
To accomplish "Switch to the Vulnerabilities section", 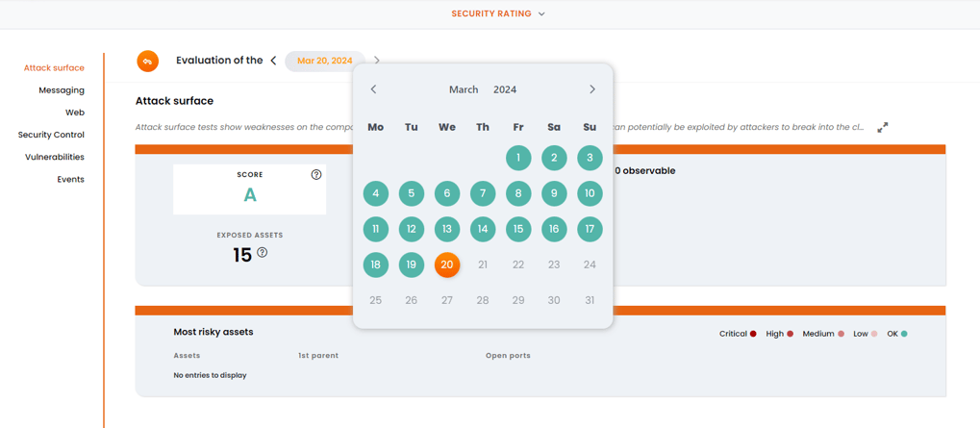I will pyautogui.click(x=55, y=157).
